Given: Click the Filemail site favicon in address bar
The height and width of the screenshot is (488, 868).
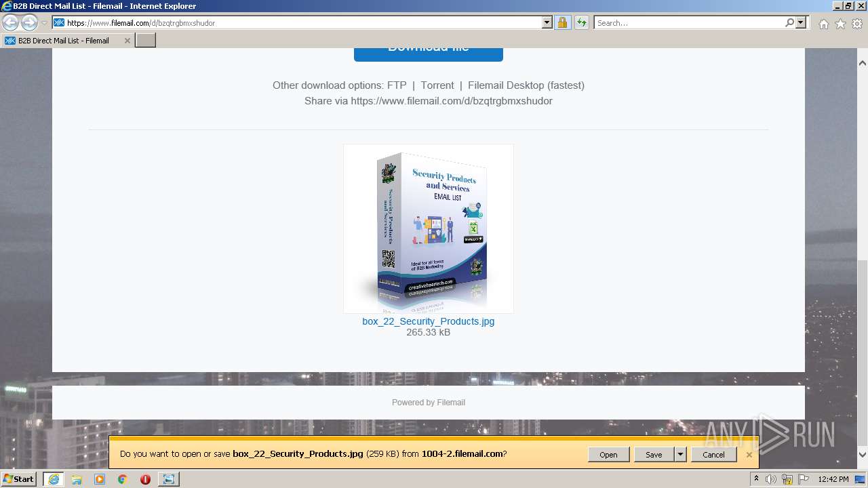Looking at the screenshot, I should (59, 23).
